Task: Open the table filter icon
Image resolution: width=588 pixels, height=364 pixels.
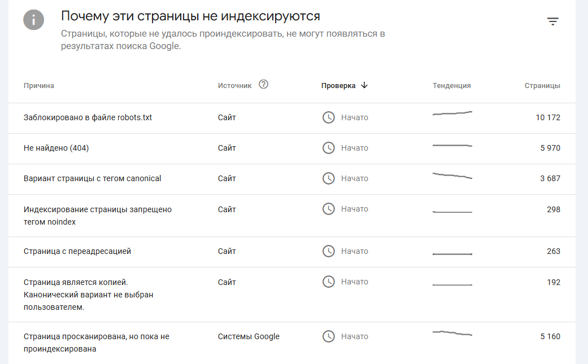Action: [552, 21]
